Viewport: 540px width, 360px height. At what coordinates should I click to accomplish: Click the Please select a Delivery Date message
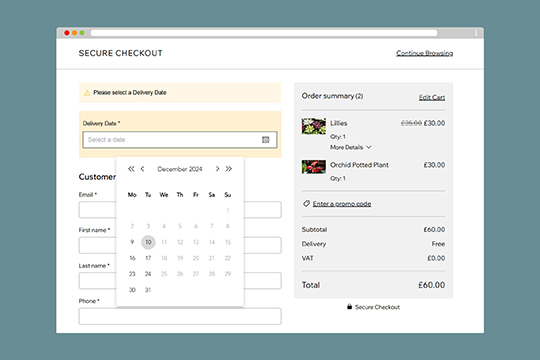point(130,93)
